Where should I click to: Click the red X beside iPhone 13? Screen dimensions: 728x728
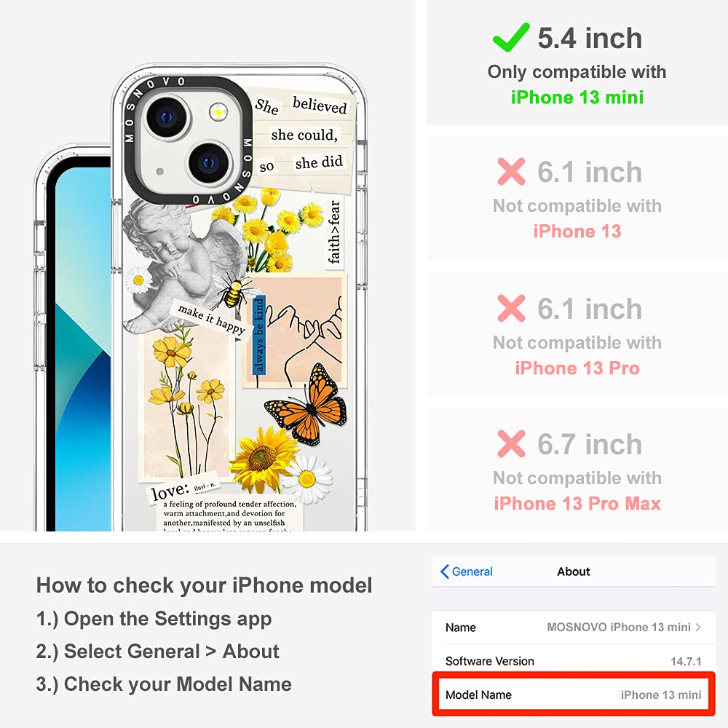click(511, 171)
